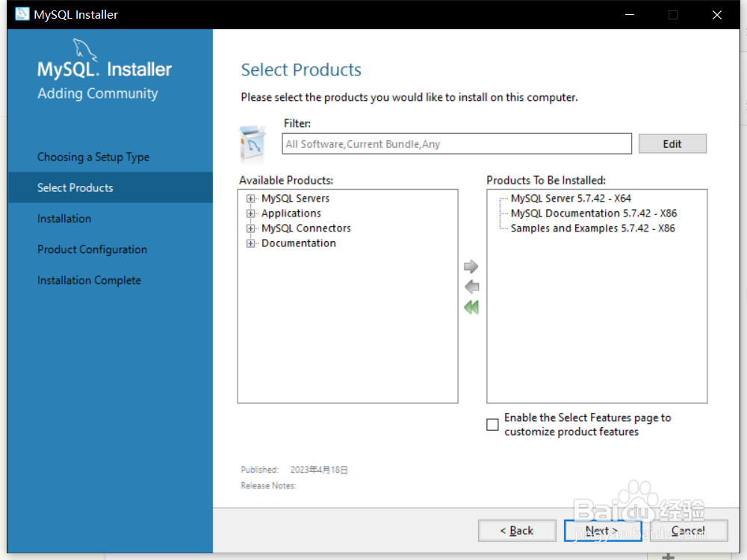Expand the Applications tree node
This screenshot has height=560, width=747.
pos(250,214)
